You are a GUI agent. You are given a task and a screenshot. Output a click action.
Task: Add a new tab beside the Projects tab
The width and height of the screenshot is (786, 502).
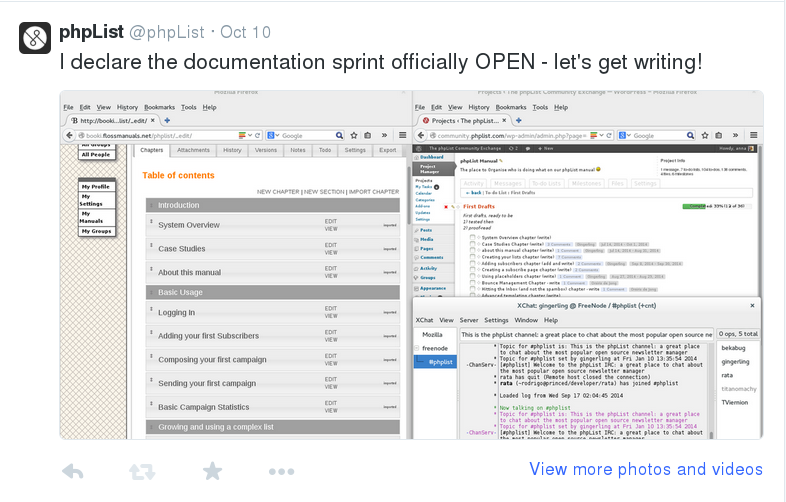tap(519, 120)
